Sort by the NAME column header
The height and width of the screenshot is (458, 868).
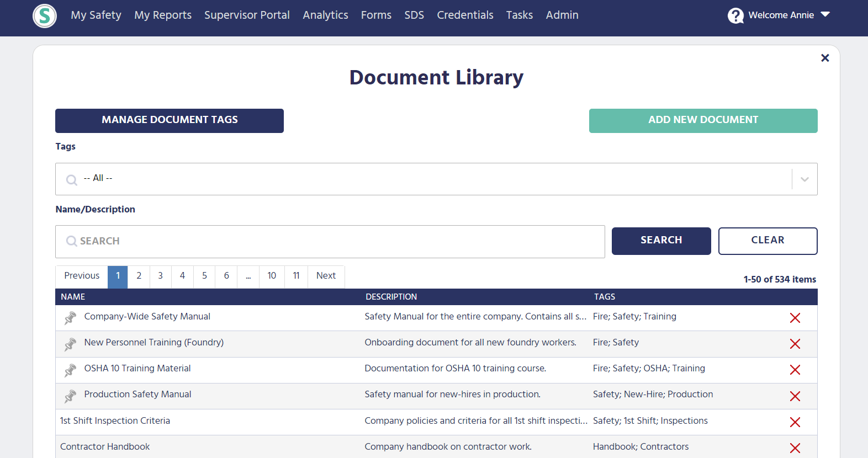(73, 297)
